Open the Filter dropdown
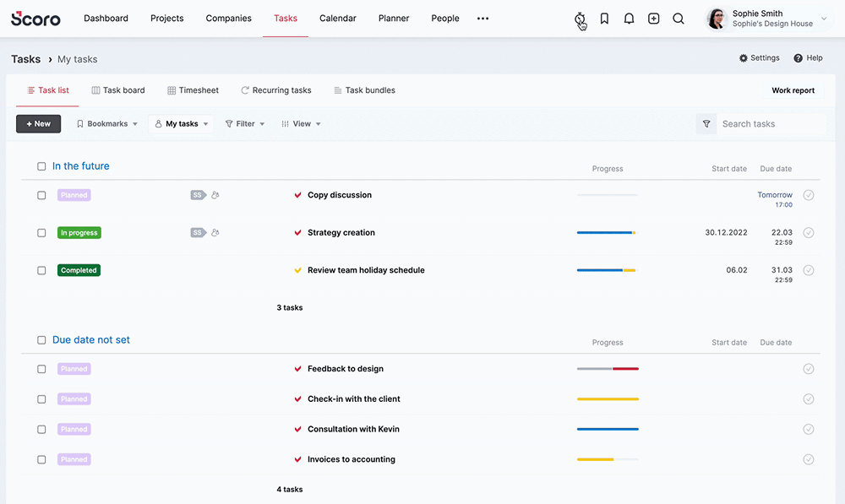 [x=245, y=124]
